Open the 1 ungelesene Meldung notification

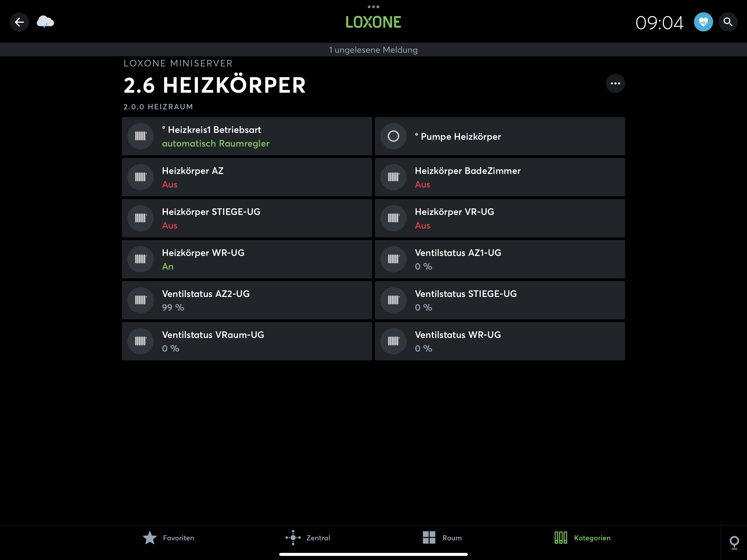(x=373, y=50)
